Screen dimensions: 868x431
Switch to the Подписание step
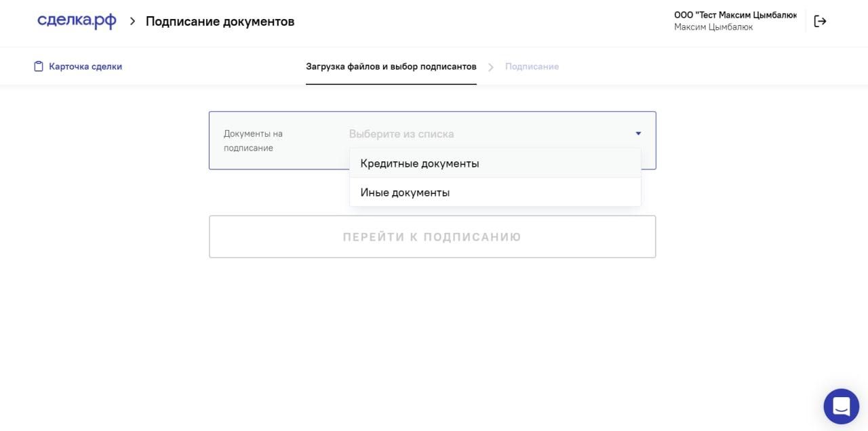pyautogui.click(x=531, y=66)
